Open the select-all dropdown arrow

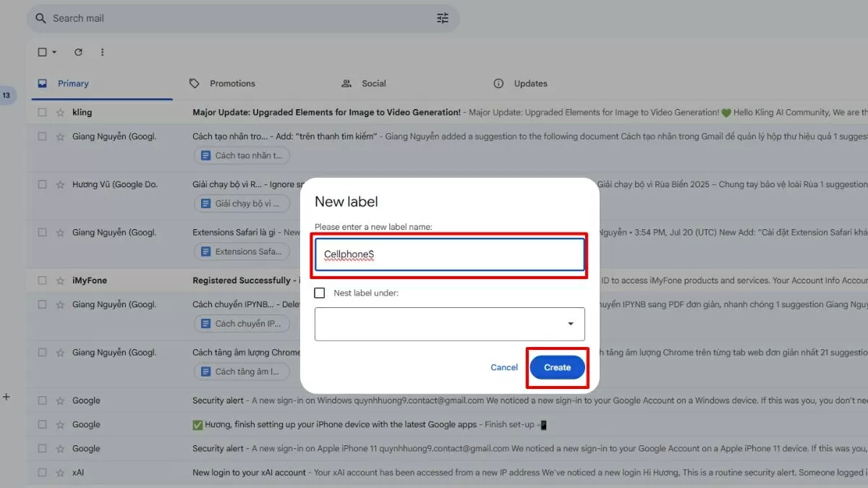(54, 53)
